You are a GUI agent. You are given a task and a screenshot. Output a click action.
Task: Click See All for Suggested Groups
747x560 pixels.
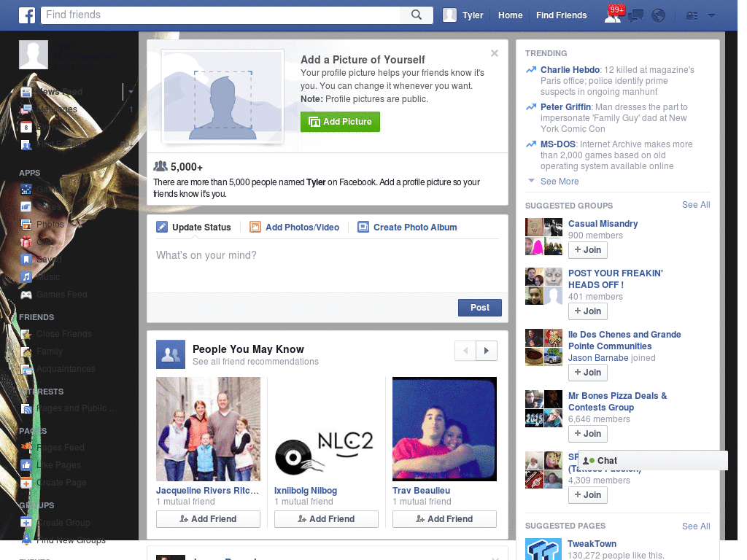(696, 205)
